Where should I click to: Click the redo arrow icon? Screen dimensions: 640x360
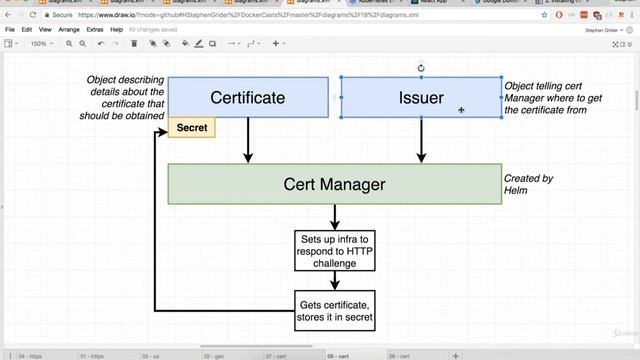pos(115,44)
